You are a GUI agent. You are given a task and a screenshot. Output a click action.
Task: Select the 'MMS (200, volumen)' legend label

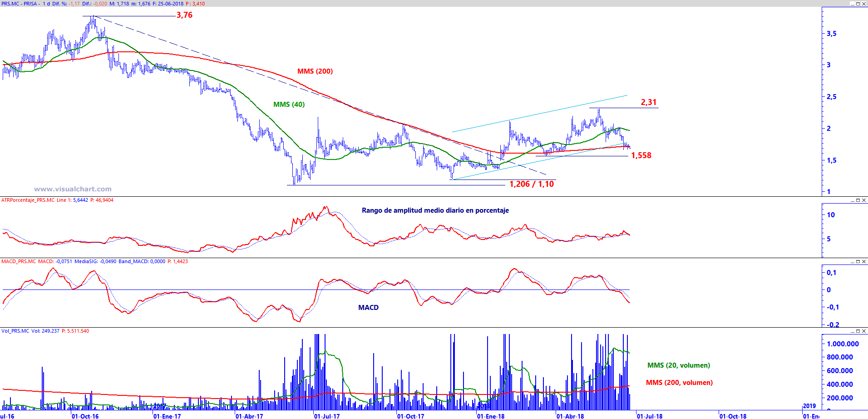point(679,383)
